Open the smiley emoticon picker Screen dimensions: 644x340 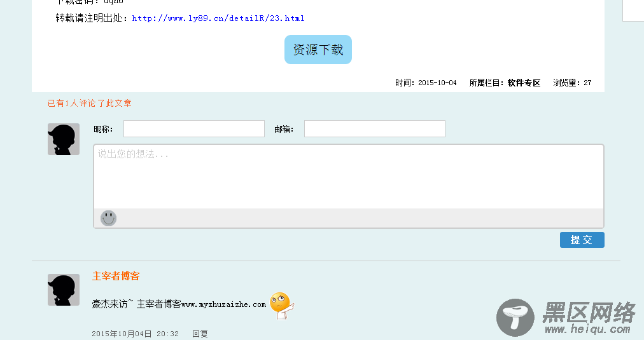[108, 218]
